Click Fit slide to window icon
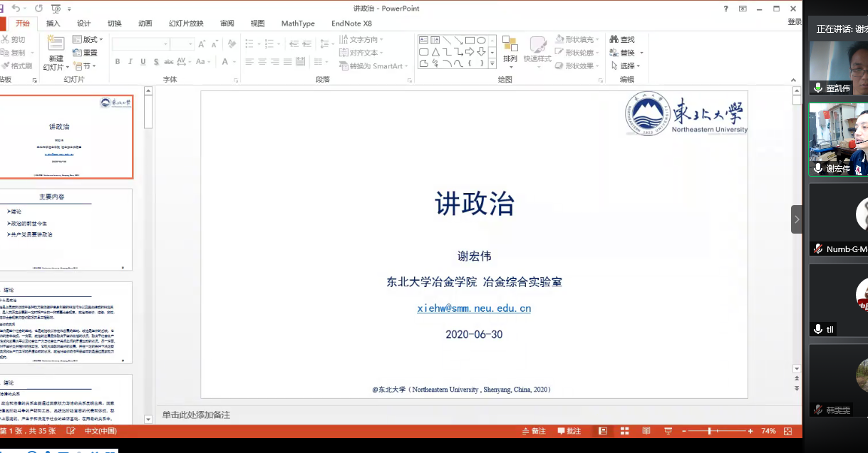The image size is (868, 453). tap(787, 431)
